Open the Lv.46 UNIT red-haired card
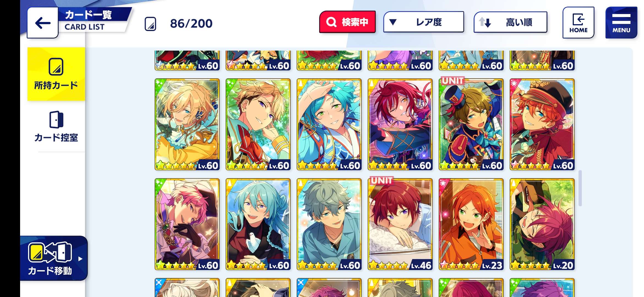644x297 pixels. pos(400,224)
